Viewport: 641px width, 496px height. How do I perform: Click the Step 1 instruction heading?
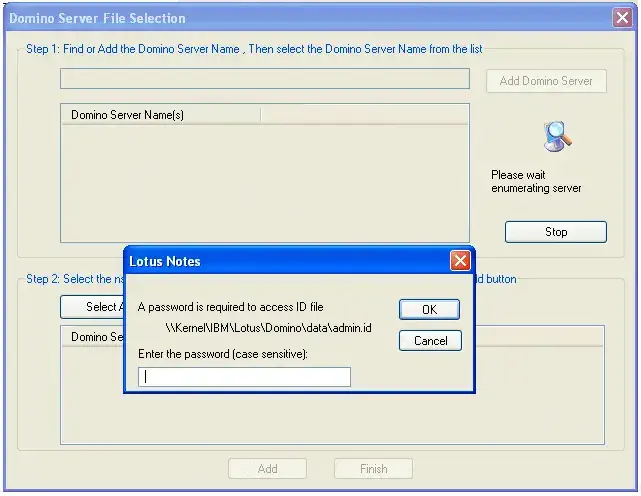(x=254, y=49)
